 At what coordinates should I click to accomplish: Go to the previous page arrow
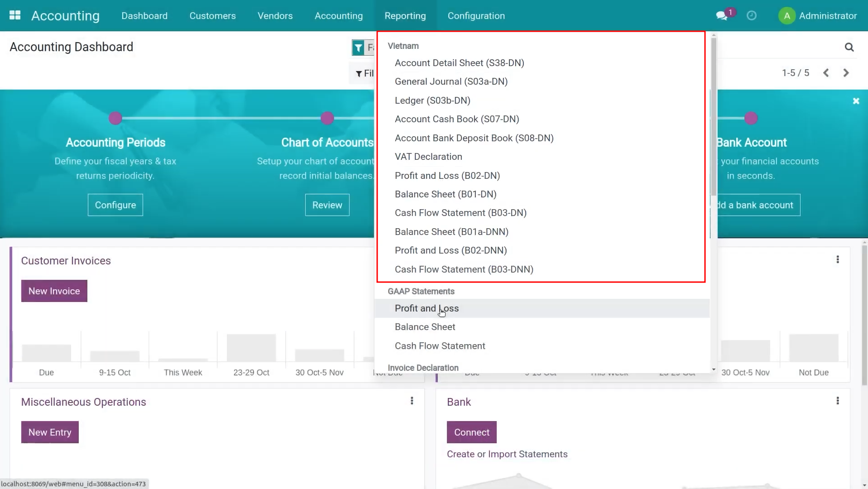[x=826, y=73]
